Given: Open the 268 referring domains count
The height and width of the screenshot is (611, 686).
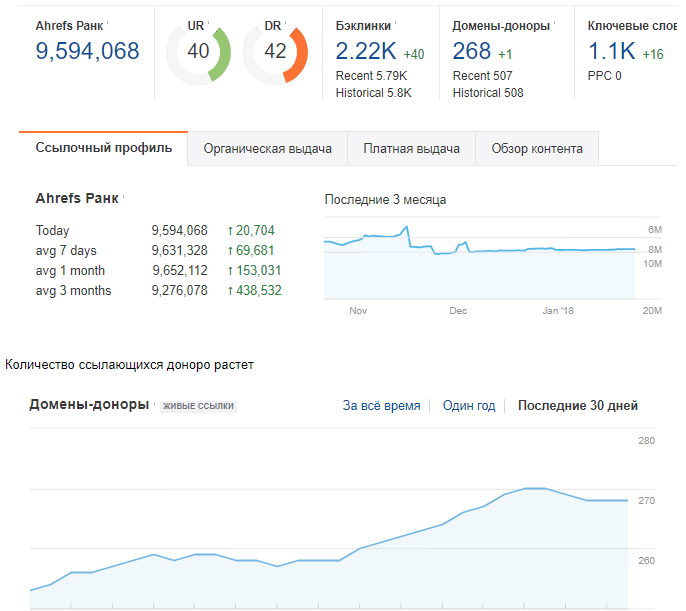Looking at the screenshot, I should point(471,51).
